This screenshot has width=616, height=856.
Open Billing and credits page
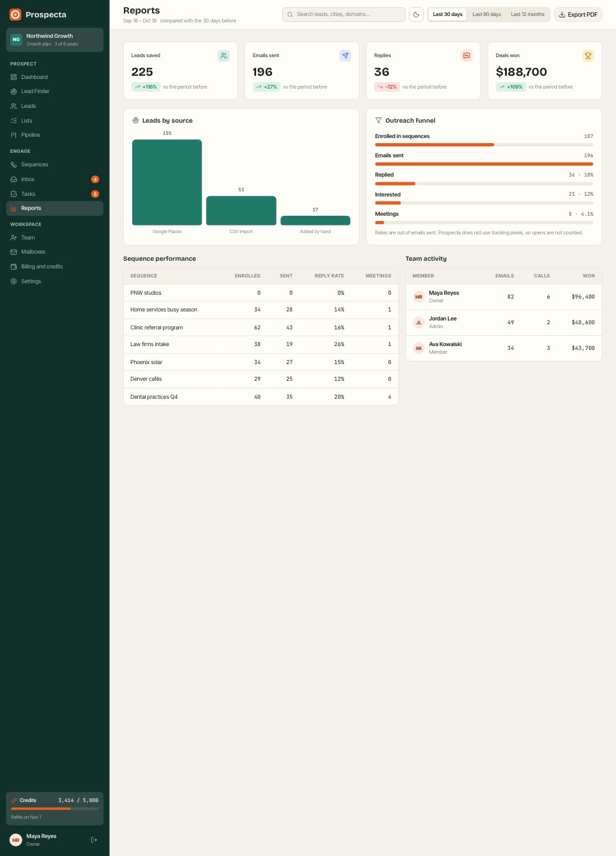[55, 266]
